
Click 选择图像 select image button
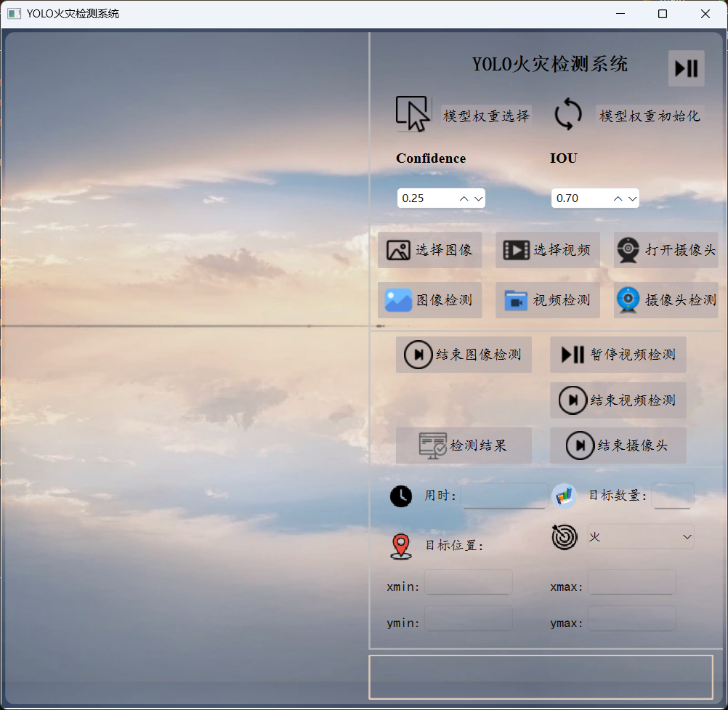click(x=429, y=250)
